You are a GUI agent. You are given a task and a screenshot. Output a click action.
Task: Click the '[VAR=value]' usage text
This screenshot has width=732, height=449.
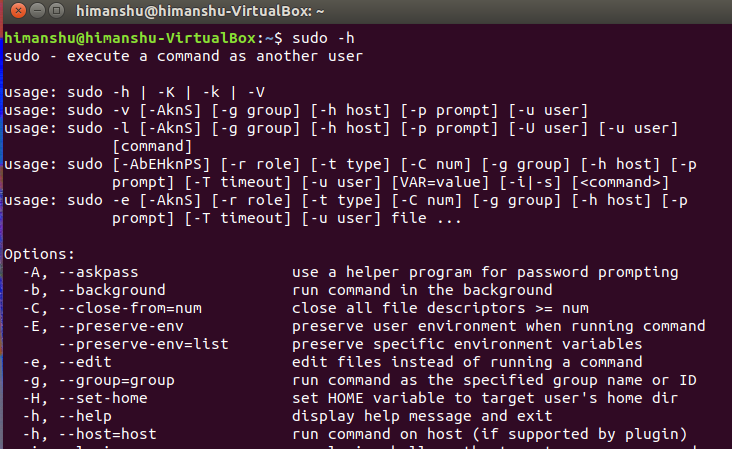pos(428,182)
